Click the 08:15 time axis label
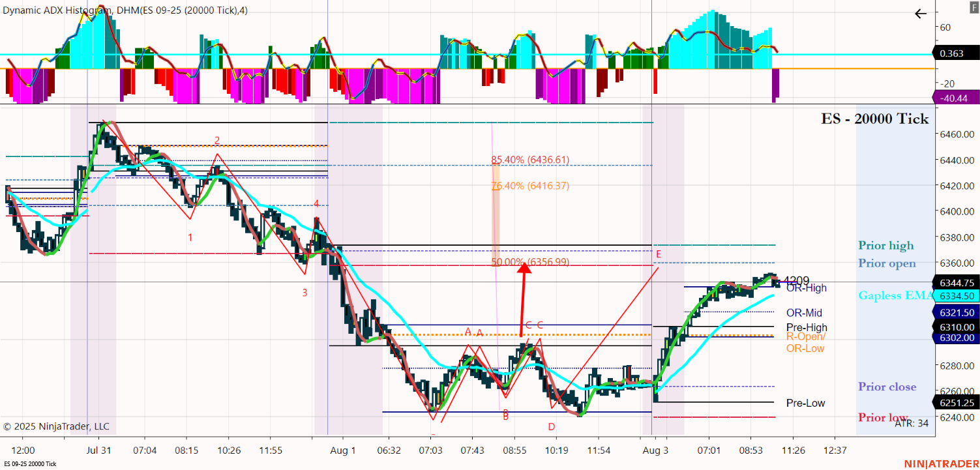 186,450
